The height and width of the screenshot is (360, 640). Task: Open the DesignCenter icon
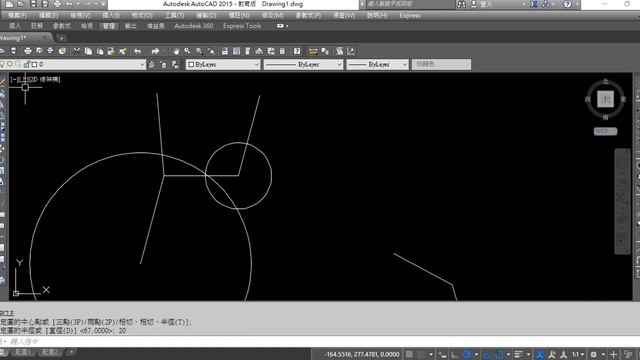point(236,51)
